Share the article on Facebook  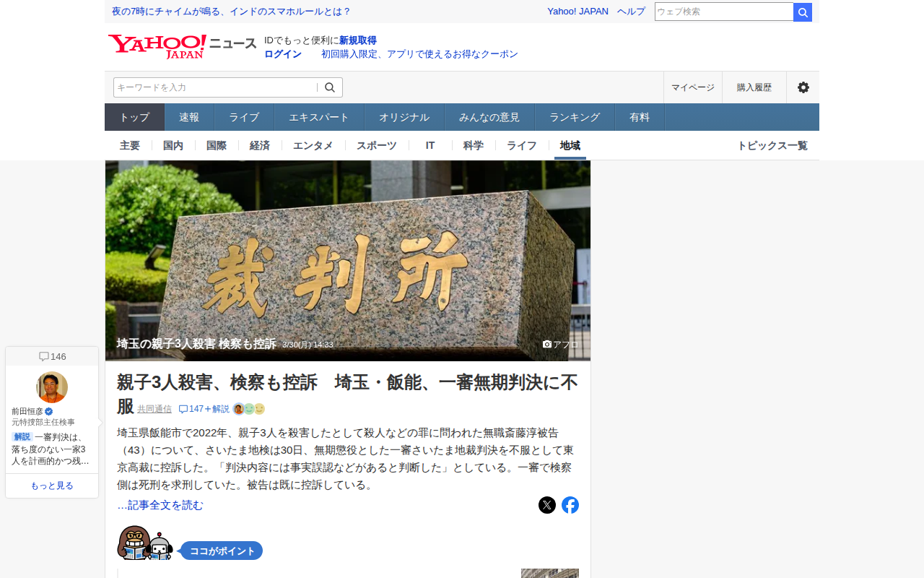point(570,505)
